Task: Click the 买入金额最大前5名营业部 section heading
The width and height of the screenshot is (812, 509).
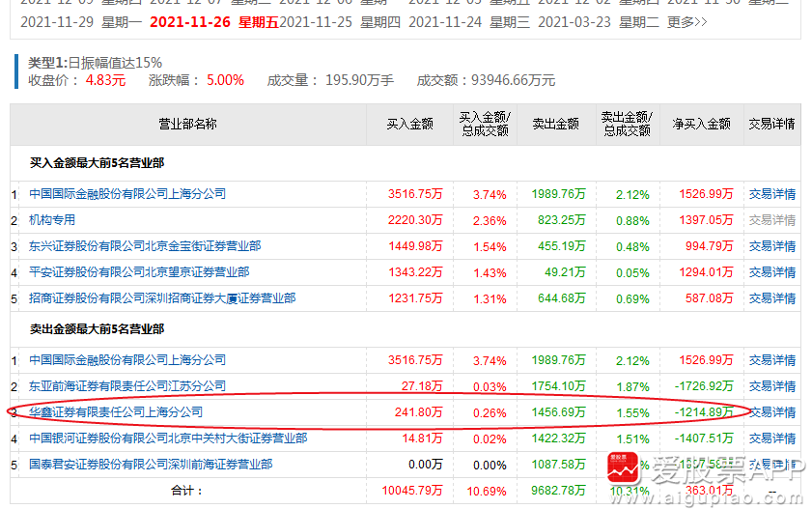Action: pos(97,163)
